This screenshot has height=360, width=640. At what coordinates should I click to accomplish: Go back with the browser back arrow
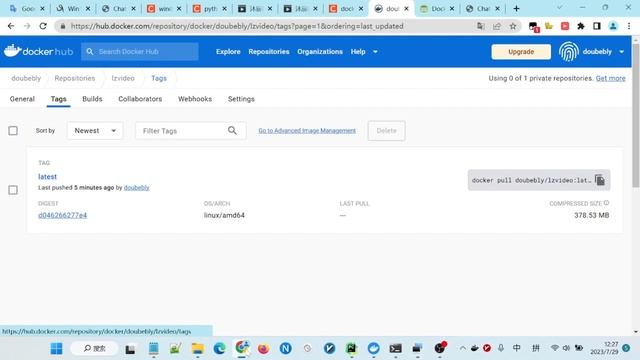coord(11,26)
